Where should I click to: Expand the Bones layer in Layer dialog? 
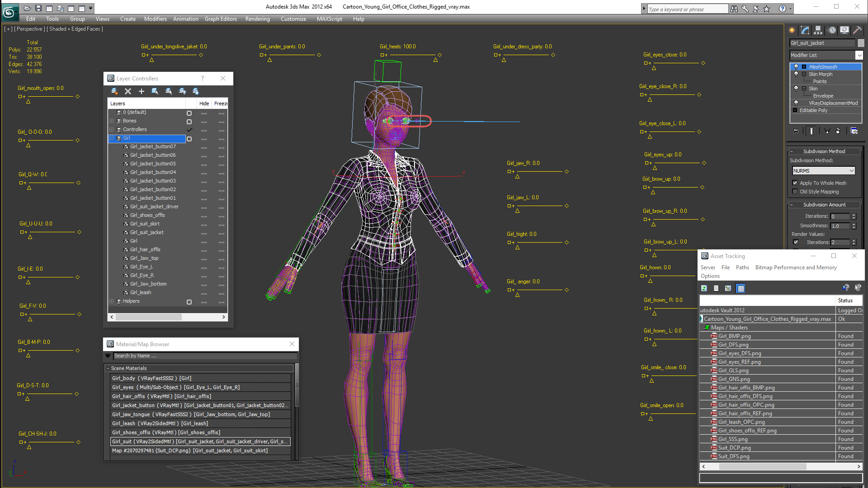pyautogui.click(x=111, y=121)
